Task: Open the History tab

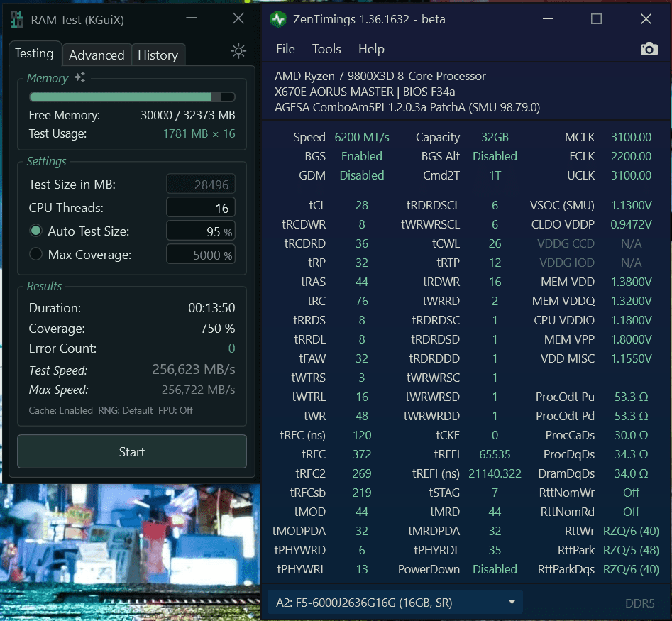Action: [158, 55]
